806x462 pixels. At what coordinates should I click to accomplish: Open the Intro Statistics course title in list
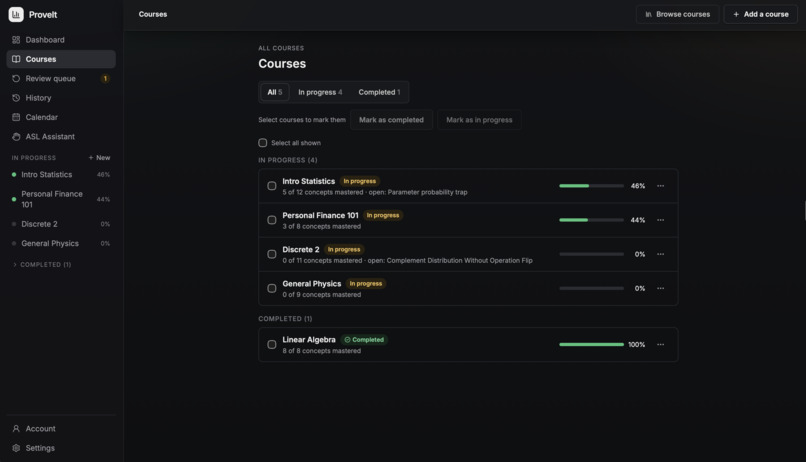coord(308,181)
